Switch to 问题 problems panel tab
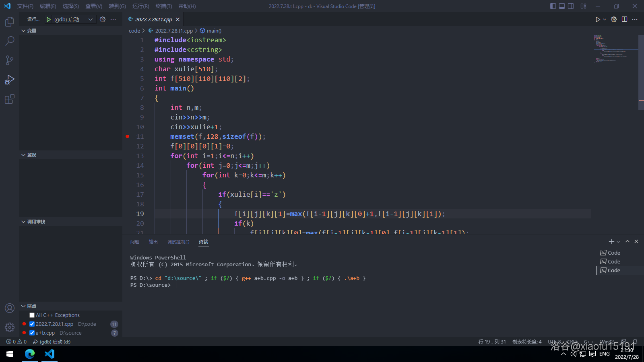This screenshot has height=362, width=644. (135, 242)
